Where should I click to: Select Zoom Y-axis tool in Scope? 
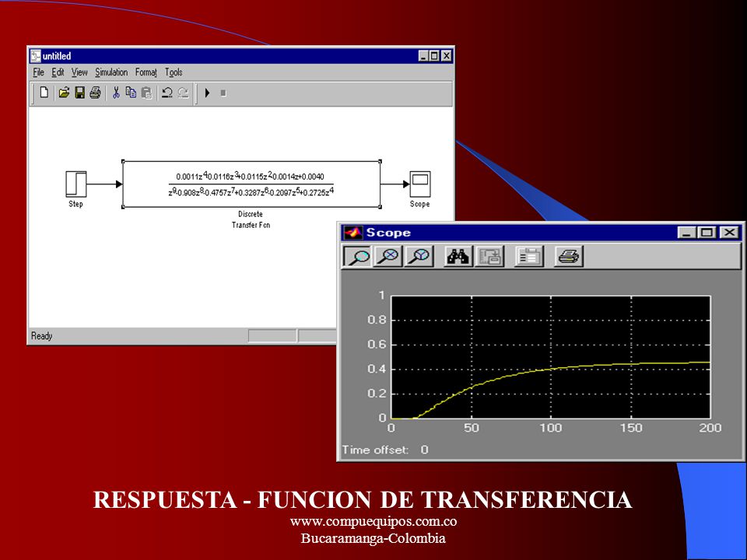pyautogui.click(x=419, y=257)
